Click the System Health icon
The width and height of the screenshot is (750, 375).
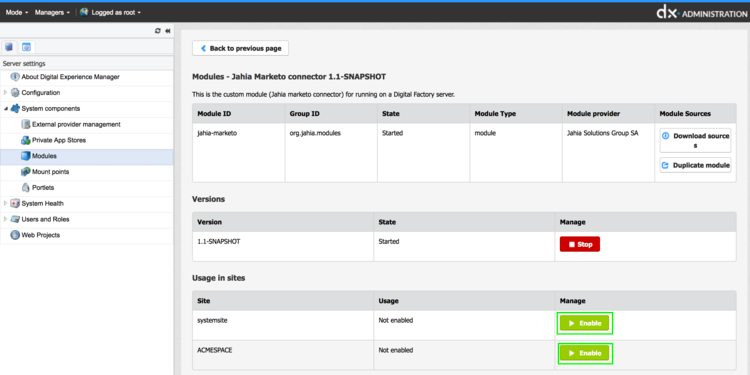(15, 203)
